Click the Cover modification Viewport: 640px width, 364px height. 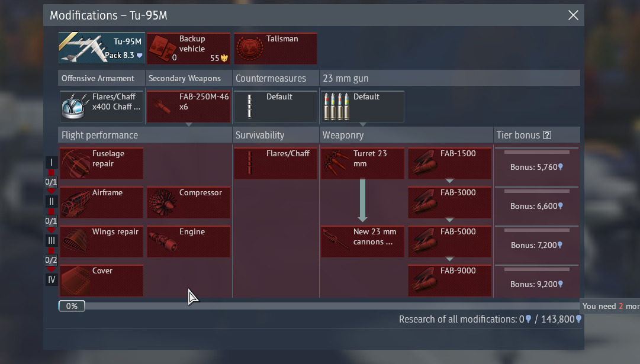tap(101, 281)
